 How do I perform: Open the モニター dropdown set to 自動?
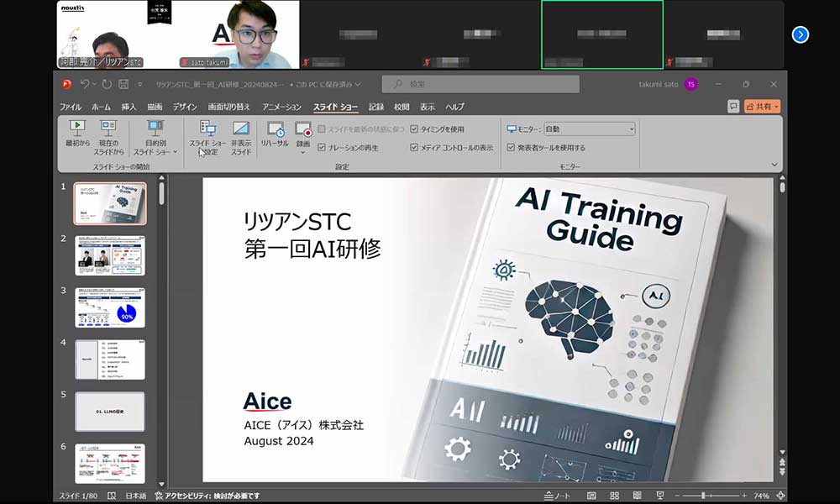590,129
